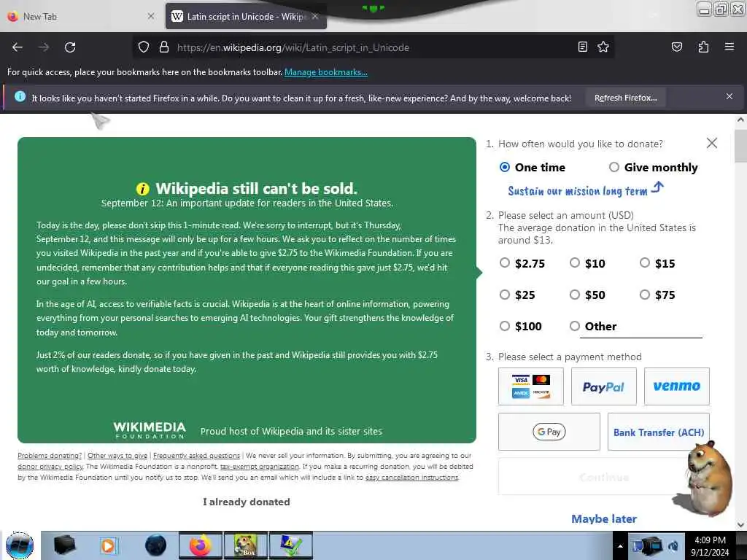Pay with PayPal button

point(603,386)
